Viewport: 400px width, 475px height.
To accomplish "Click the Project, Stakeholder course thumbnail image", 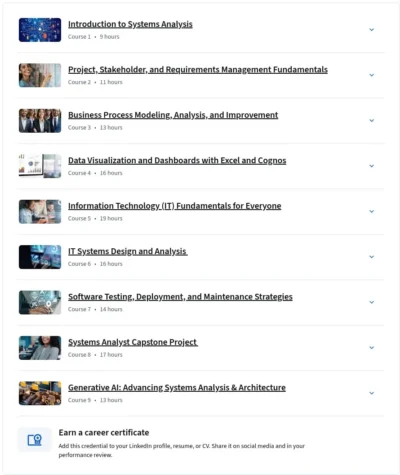I will point(40,75).
